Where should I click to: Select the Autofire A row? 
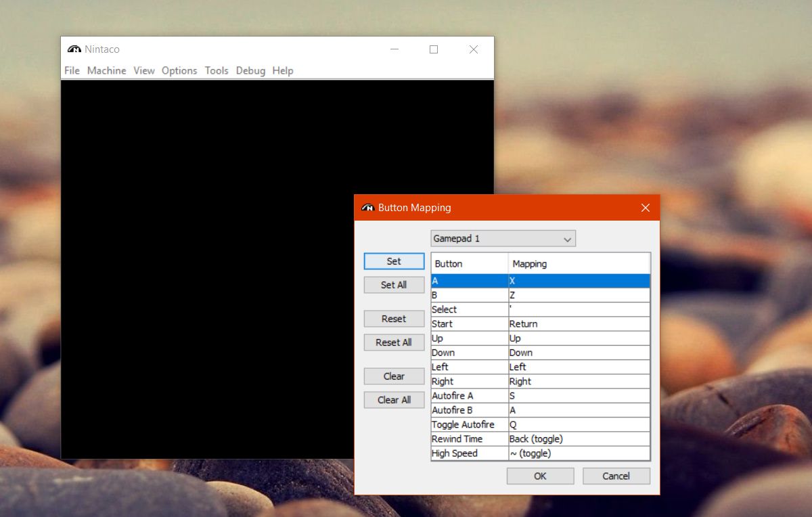tap(541, 396)
